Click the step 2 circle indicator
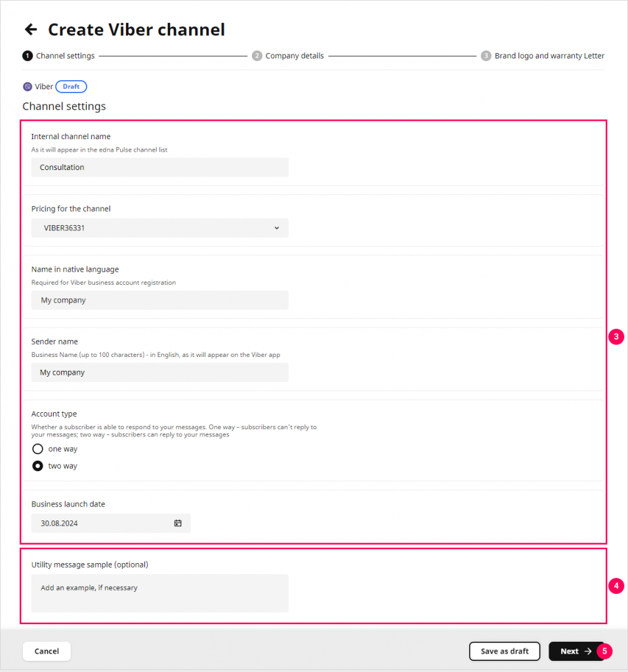The image size is (628, 672). coord(257,56)
